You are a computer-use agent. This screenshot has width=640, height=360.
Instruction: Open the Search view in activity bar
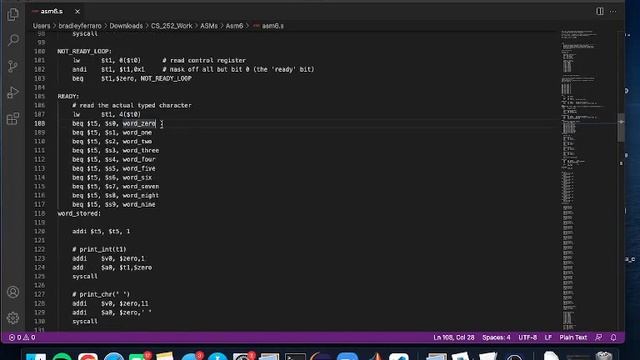[13, 40]
